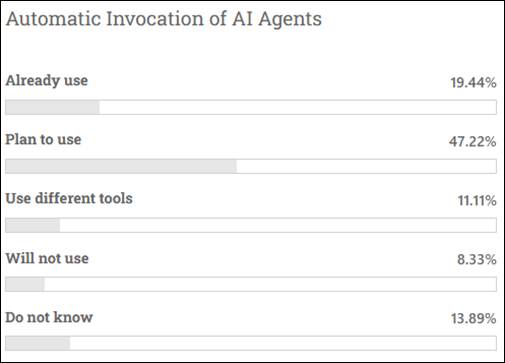Image resolution: width=505 pixels, height=363 pixels.
Task: Click the 13.89% percentage value
Action: (473, 319)
